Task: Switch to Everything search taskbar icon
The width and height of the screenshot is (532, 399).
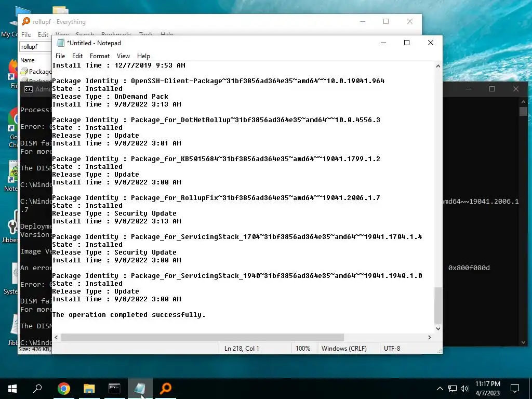Action: [x=166, y=389]
